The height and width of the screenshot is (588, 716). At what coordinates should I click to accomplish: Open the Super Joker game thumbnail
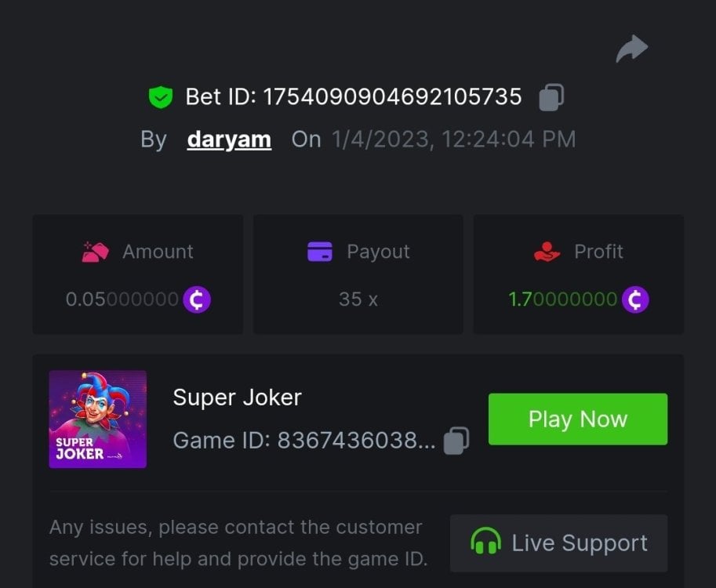point(98,419)
